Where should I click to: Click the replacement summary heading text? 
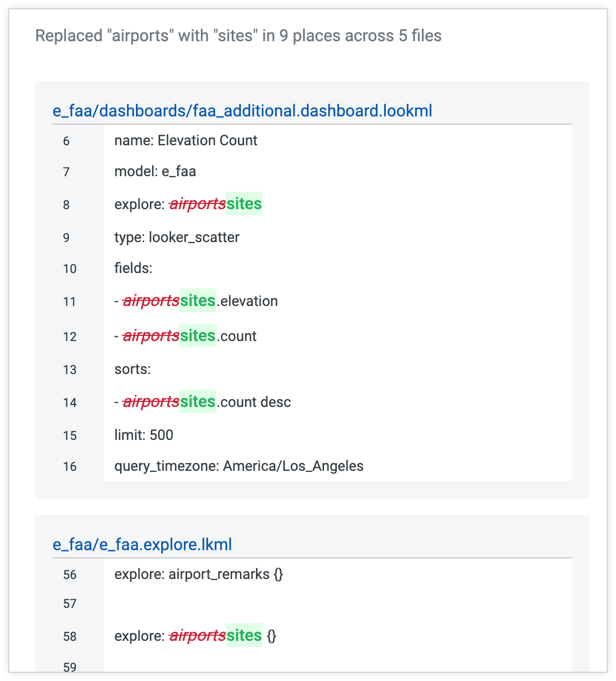[x=238, y=36]
